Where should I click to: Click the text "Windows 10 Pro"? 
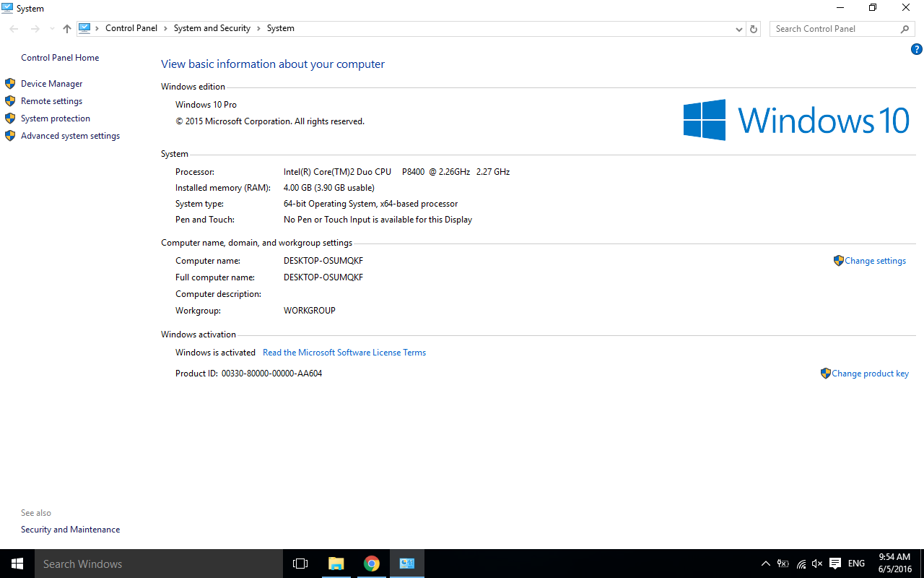[x=206, y=105]
